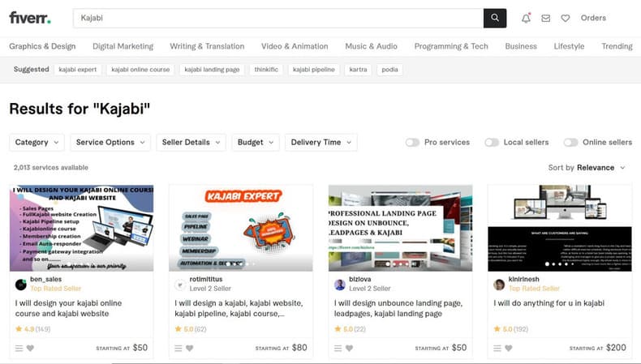Open list menu on rotimititus gig

[178, 348]
